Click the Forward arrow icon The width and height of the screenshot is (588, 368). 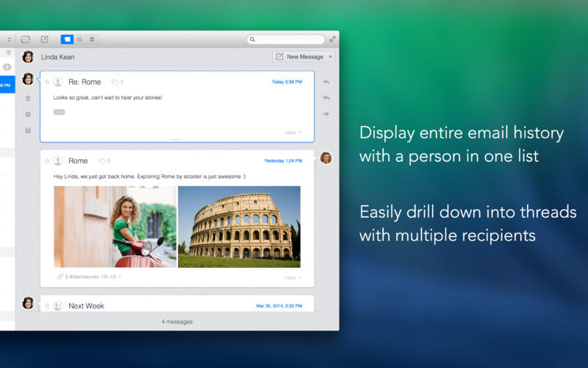(x=326, y=113)
